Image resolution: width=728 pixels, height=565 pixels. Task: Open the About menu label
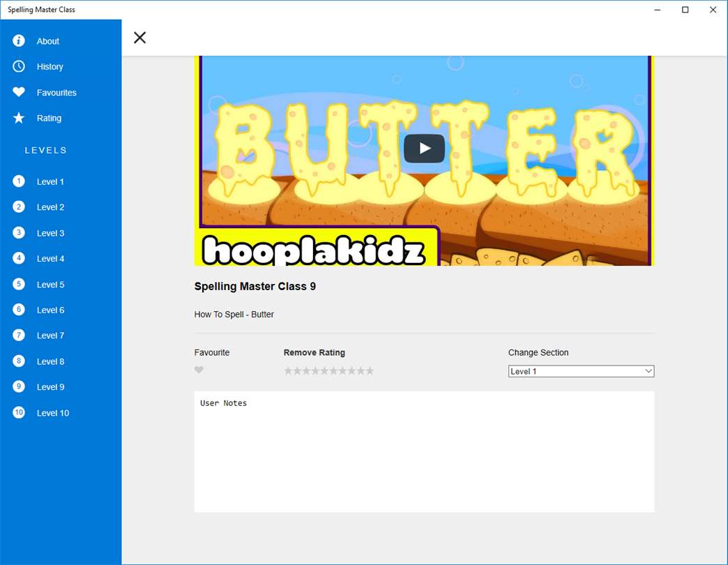pyautogui.click(x=48, y=41)
